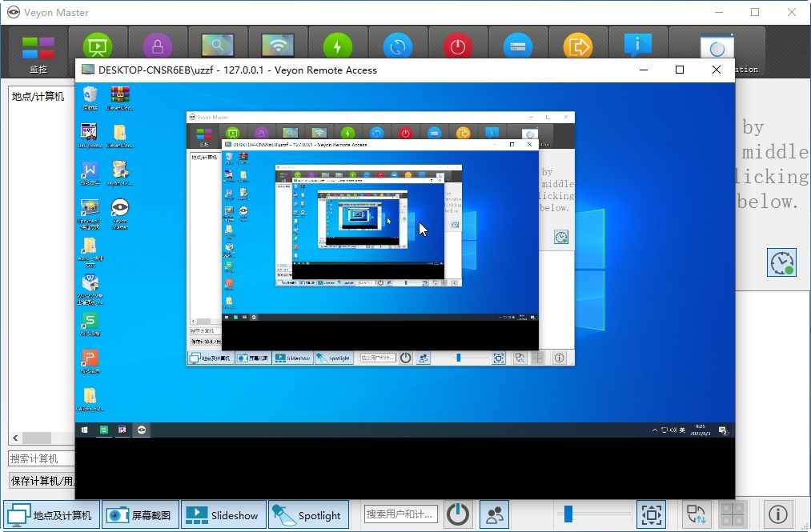Click the custom computer arrangement swap icon
The height and width of the screenshot is (532, 811).
pos(696,514)
